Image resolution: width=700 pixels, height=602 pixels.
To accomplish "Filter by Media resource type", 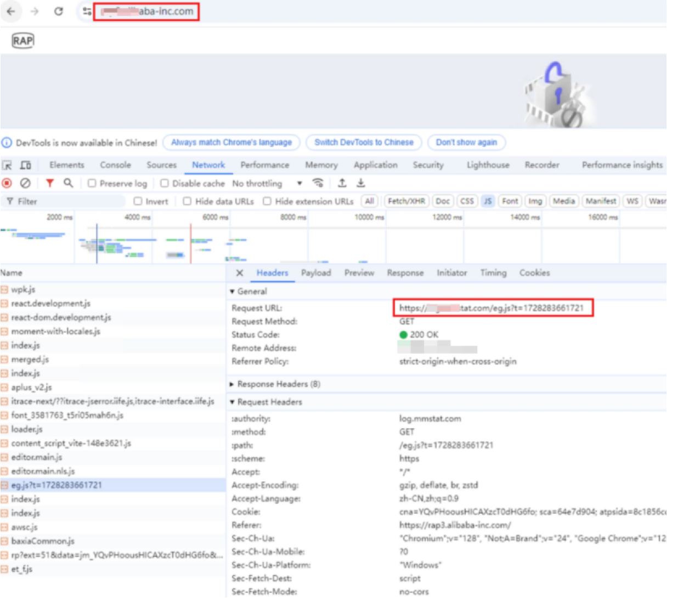I will coord(564,201).
